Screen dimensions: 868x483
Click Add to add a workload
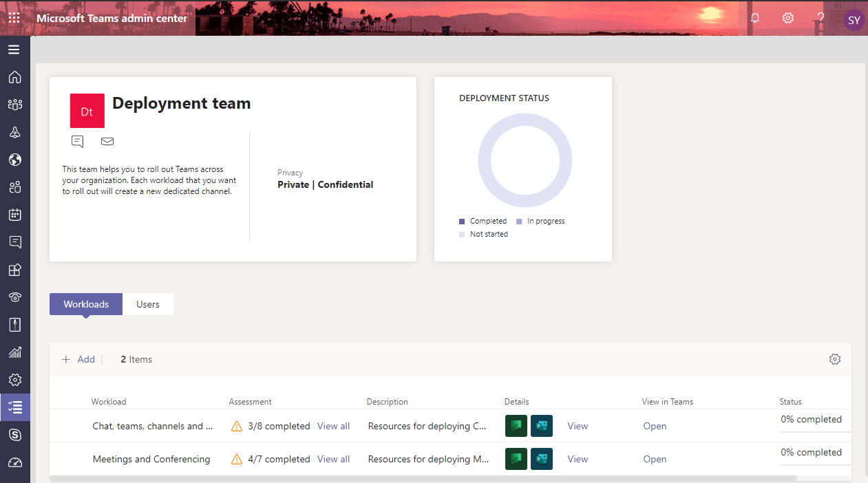point(78,359)
